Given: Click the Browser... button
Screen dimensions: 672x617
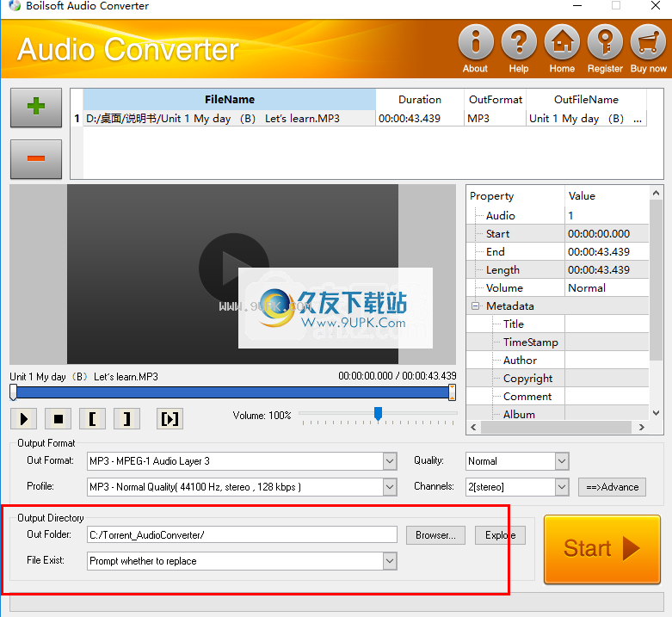Looking at the screenshot, I should pos(435,535).
